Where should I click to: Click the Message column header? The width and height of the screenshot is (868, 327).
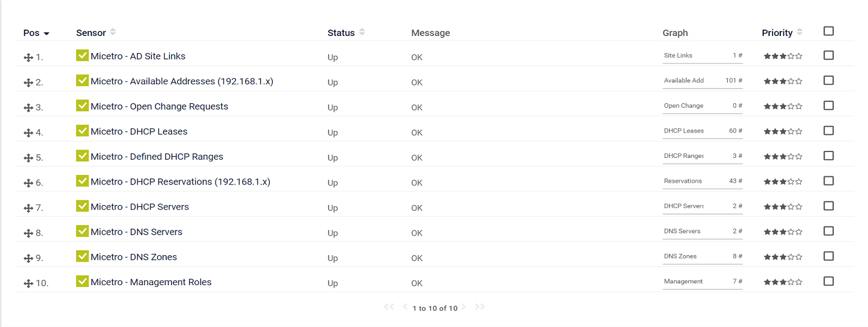430,33
